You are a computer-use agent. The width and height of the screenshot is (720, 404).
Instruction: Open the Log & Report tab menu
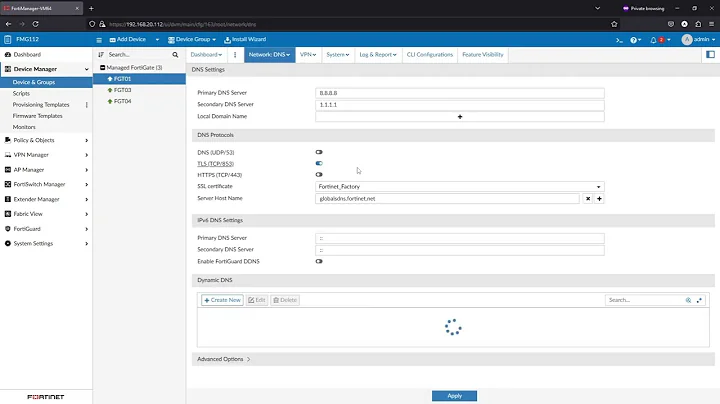point(377,55)
